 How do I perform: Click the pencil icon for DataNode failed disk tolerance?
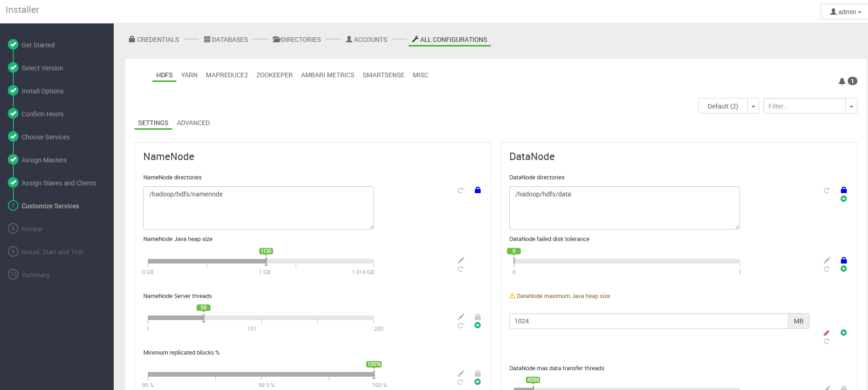(x=827, y=260)
